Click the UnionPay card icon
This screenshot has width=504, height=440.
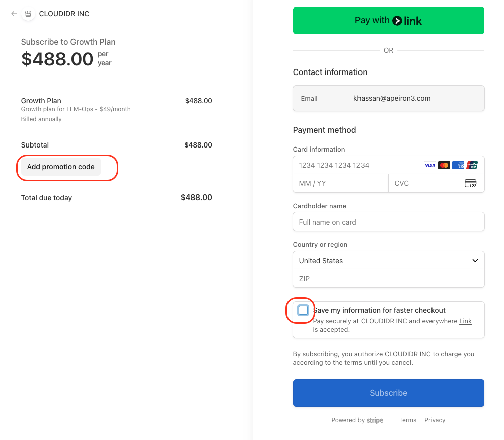pos(472,165)
